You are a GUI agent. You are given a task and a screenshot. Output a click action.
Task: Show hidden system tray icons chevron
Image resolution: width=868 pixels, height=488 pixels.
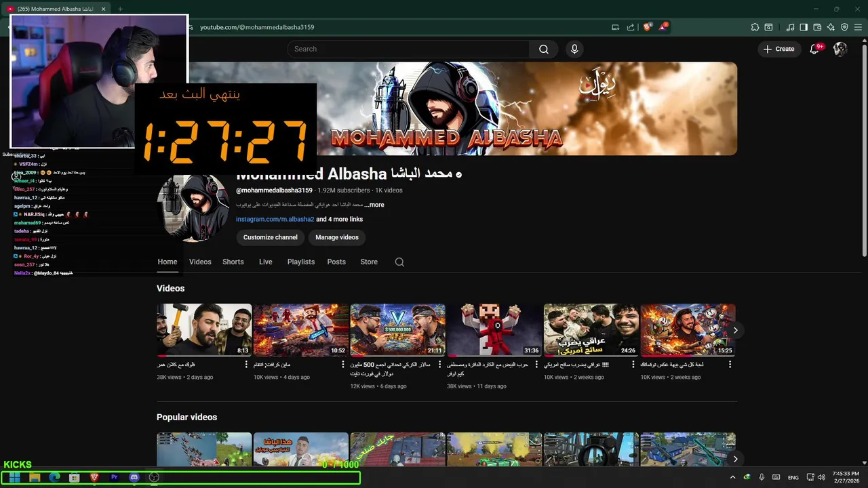(732, 477)
